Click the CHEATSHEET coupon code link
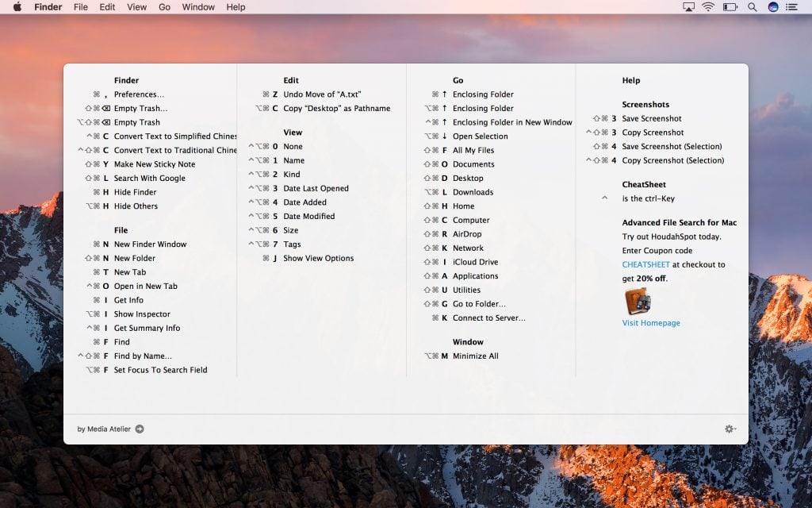The width and height of the screenshot is (812, 508). coord(645,264)
